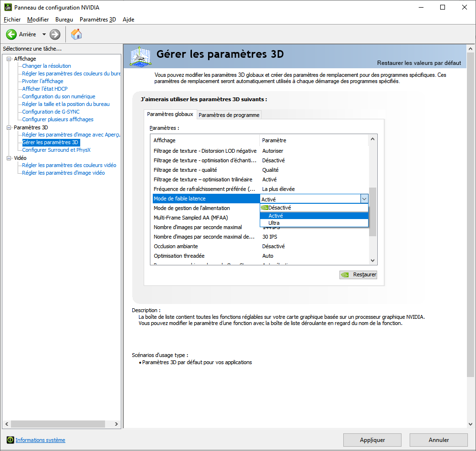The width and height of the screenshot is (476, 451).
Task: Open the Fichier menu
Action: [x=12, y=20]
